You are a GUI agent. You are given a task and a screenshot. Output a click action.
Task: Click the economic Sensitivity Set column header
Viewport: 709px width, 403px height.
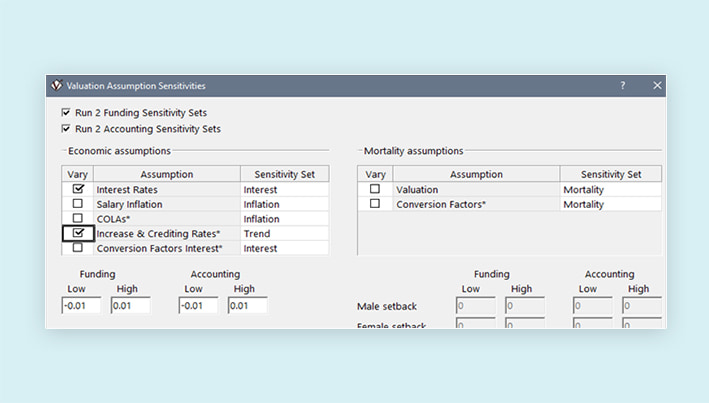[x=284, y=174]
